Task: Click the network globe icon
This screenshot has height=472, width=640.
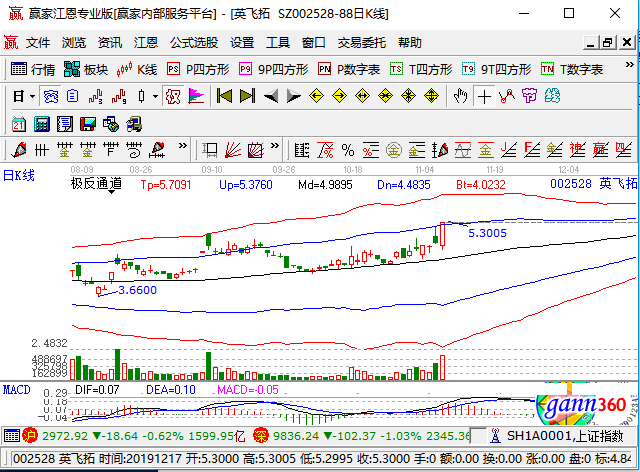Action: (111, 124)
